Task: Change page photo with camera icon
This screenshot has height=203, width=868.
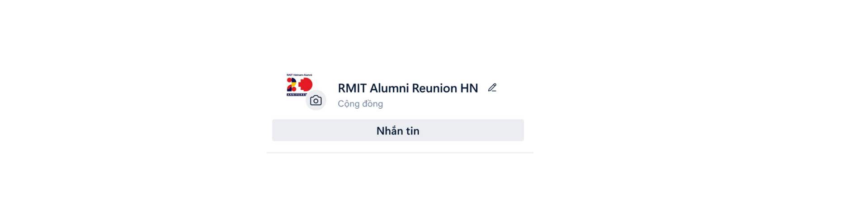Action: (316, 100)
